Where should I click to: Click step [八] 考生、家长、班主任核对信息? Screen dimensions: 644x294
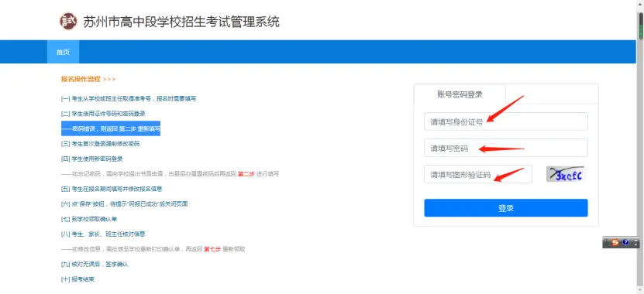(x=103, y=234)
